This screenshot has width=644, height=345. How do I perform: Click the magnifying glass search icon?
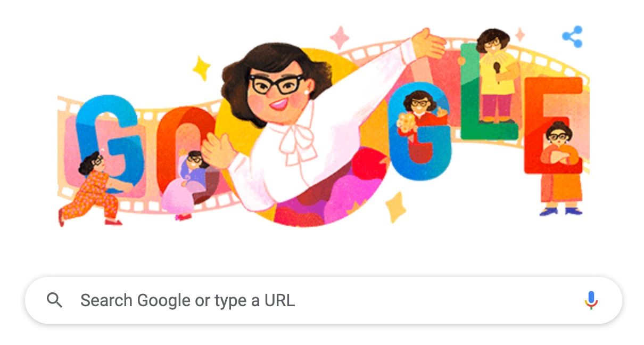pos(54,300)
